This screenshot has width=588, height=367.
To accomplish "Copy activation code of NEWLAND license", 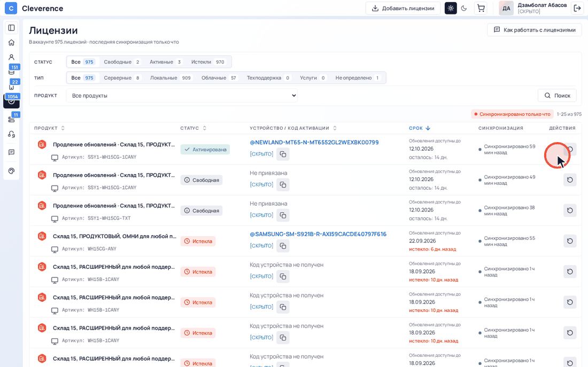I will click(x=283, y=154).
